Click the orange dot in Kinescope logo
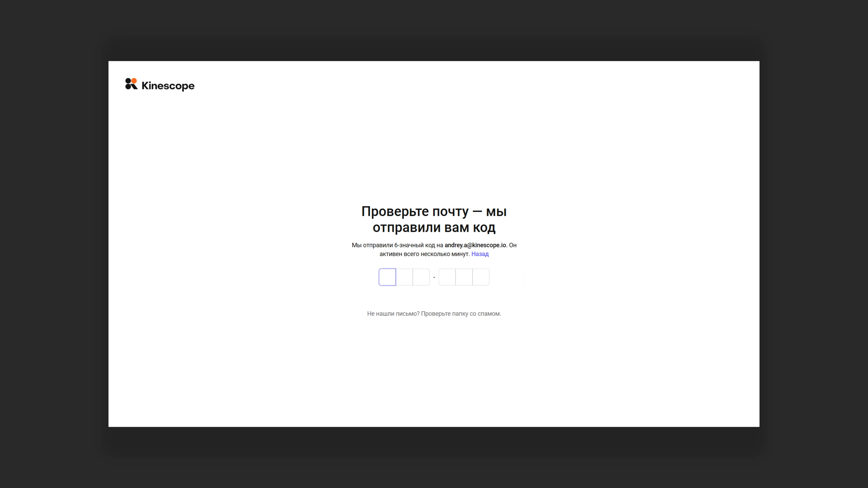 (134, 81)
